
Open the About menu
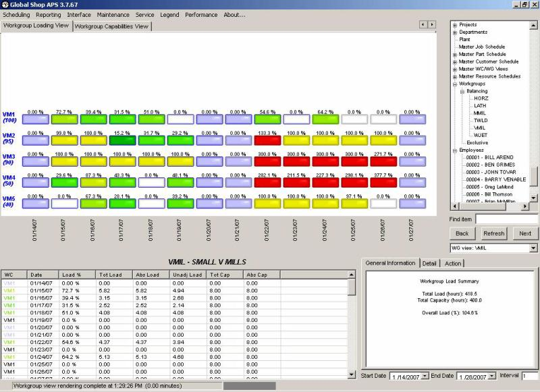click(x=234, y=15)
